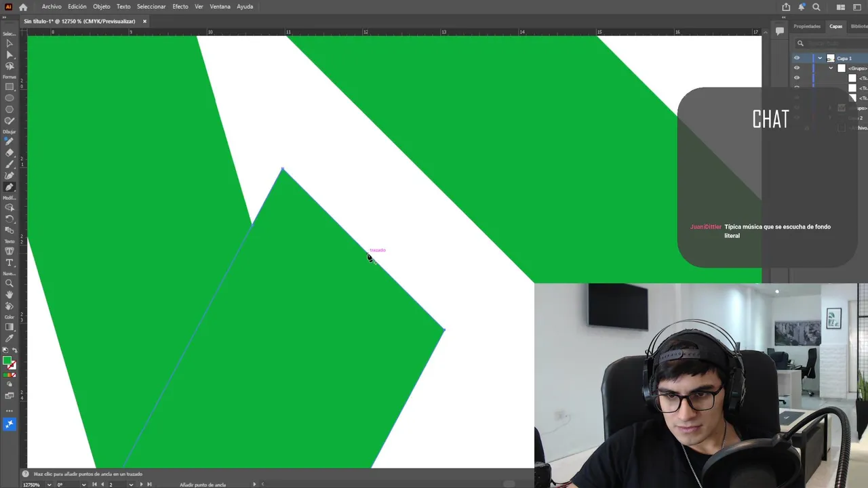Select the Direct Selection tool
Viewport: 868px width, 488px height.
pos(9,55)
